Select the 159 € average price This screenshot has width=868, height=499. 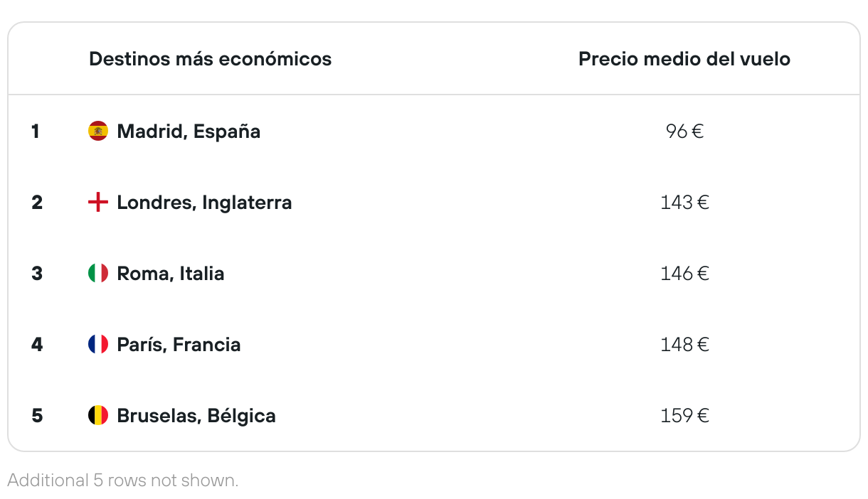[x=684, y=416]
